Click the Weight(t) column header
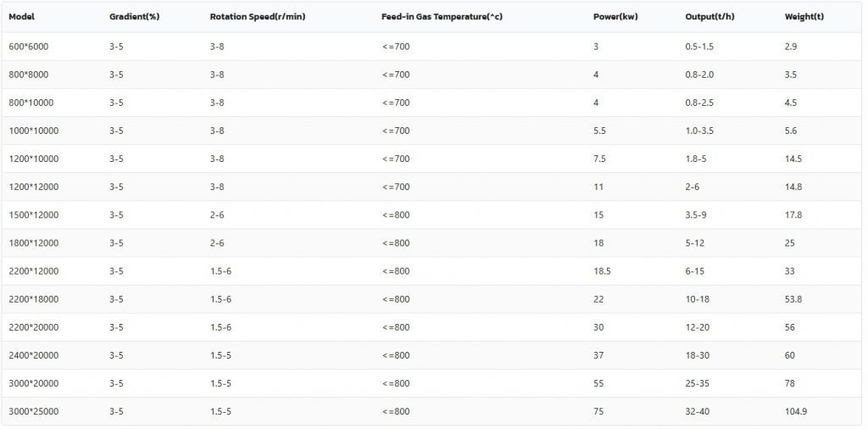The width and height of the screenshot is (868, 429). (x=804, y=17)
